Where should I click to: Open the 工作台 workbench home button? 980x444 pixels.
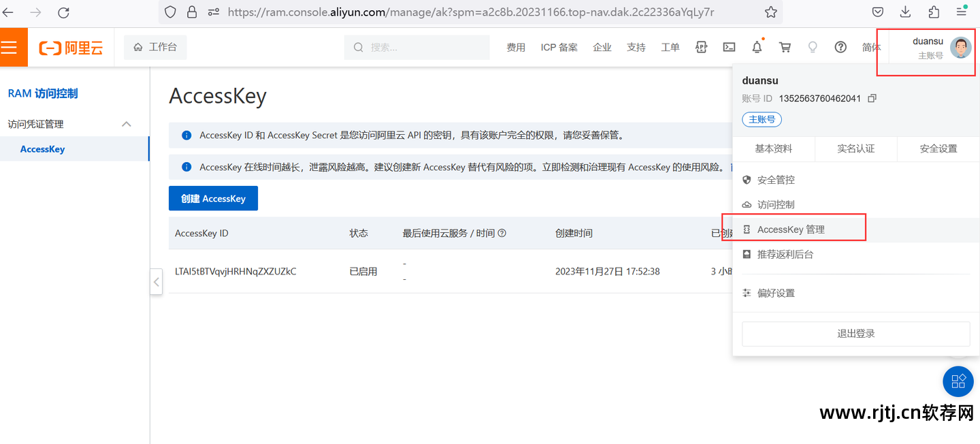coord(155,47)
